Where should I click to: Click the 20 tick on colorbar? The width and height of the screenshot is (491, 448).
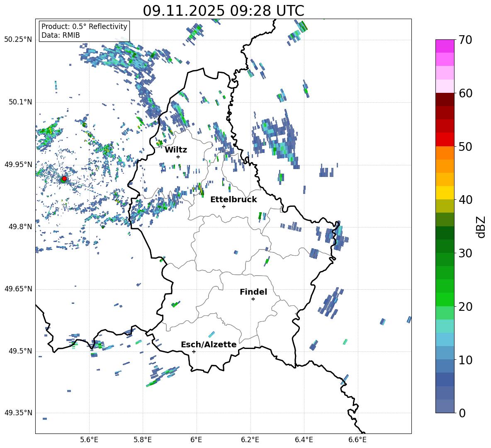pos(466,307)
